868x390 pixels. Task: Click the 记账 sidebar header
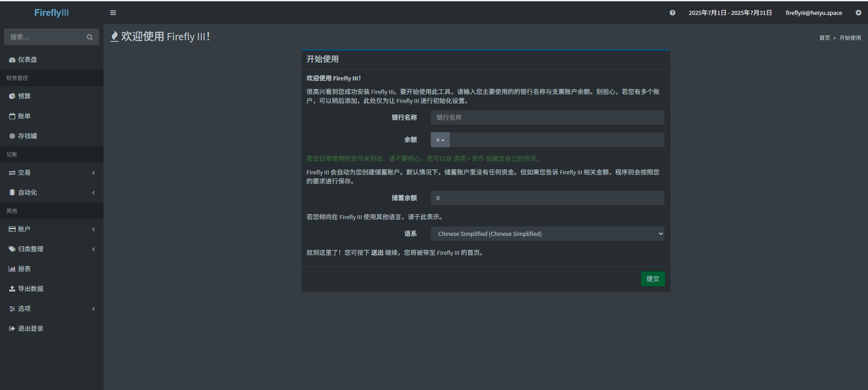[12, 155]
